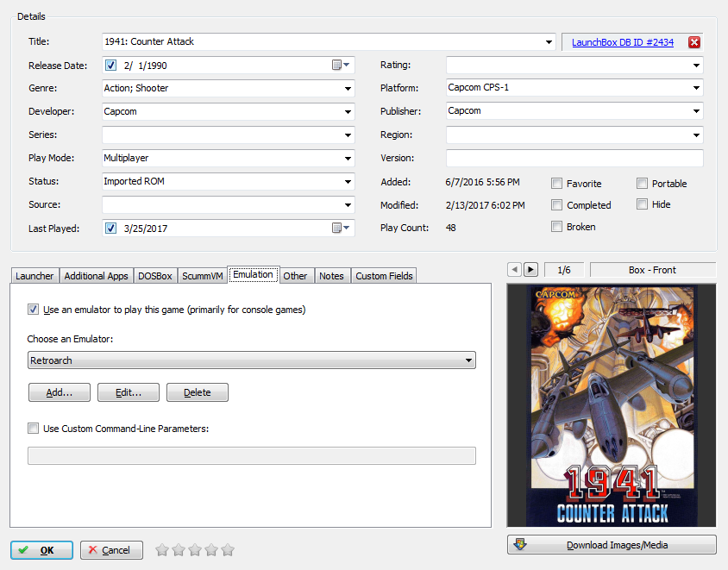Click the custom command-line parameters field
Image resolution: width=728 pixels, height=570 pixels.
click(252, 455)
